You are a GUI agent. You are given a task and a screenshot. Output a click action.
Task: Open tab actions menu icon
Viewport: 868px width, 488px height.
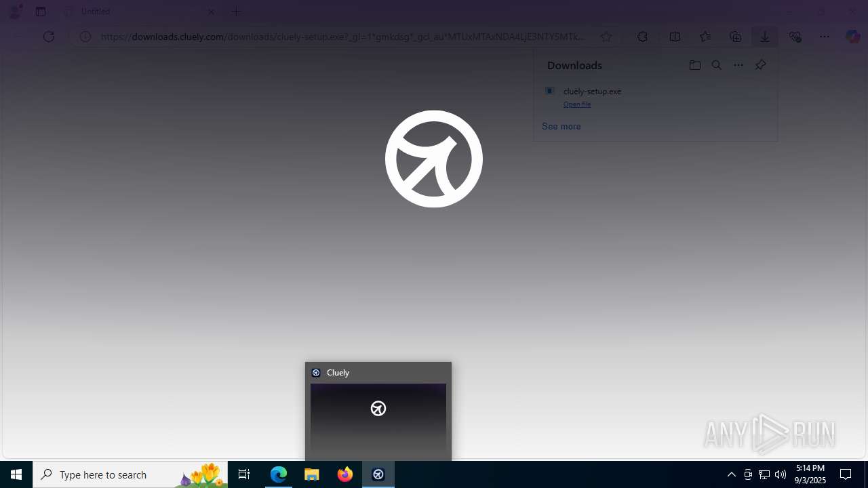[x=41, y=12]
